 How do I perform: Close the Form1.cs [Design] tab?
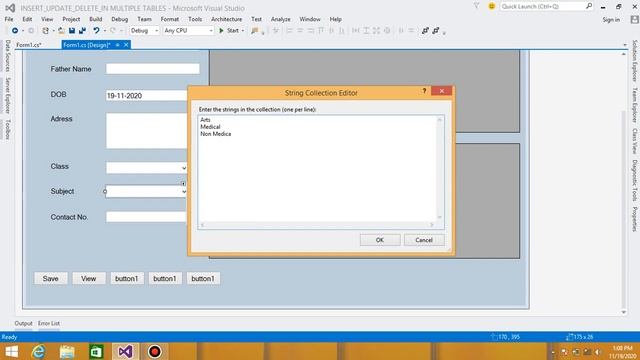126,45
